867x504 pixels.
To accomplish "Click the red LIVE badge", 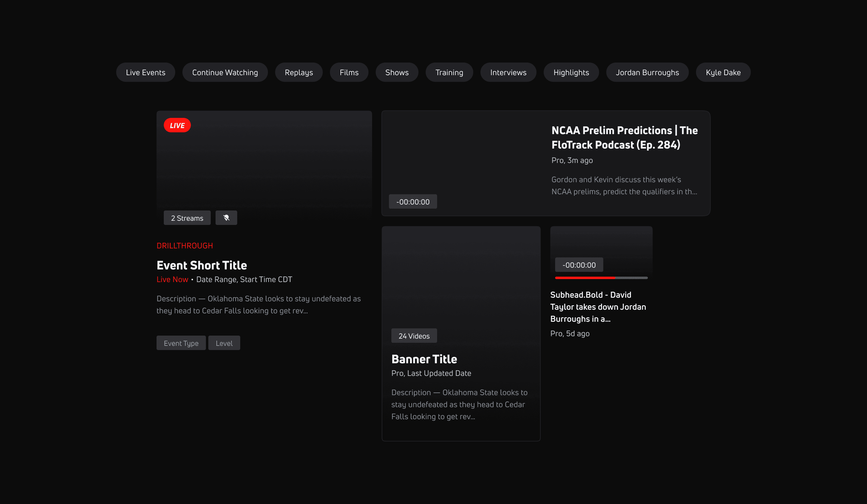I will coord(177,125).
